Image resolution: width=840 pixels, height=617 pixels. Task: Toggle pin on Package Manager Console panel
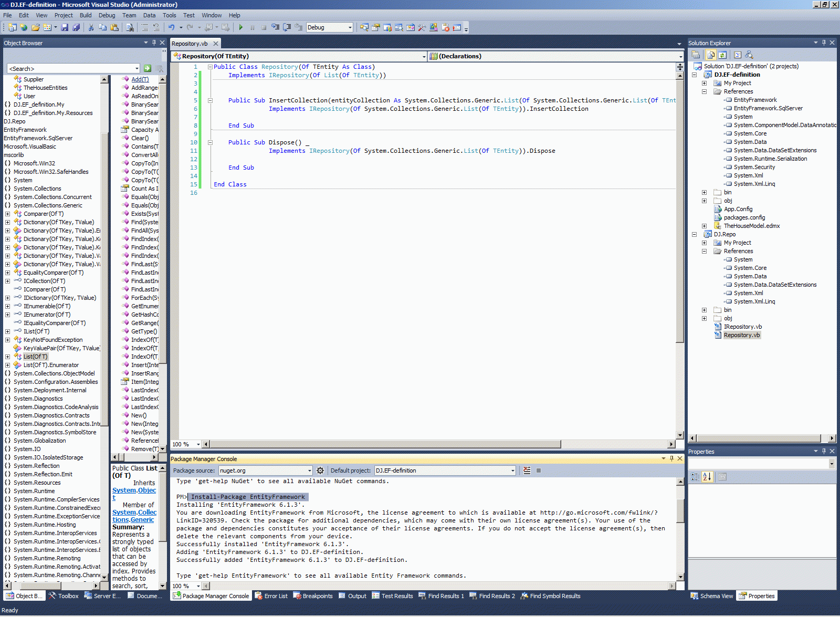(671, 458)
